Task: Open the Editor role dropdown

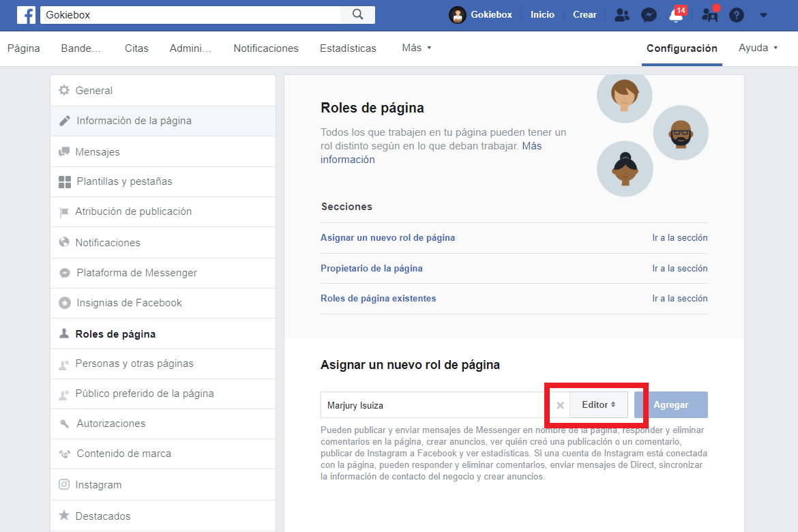Action: [599, 404]
